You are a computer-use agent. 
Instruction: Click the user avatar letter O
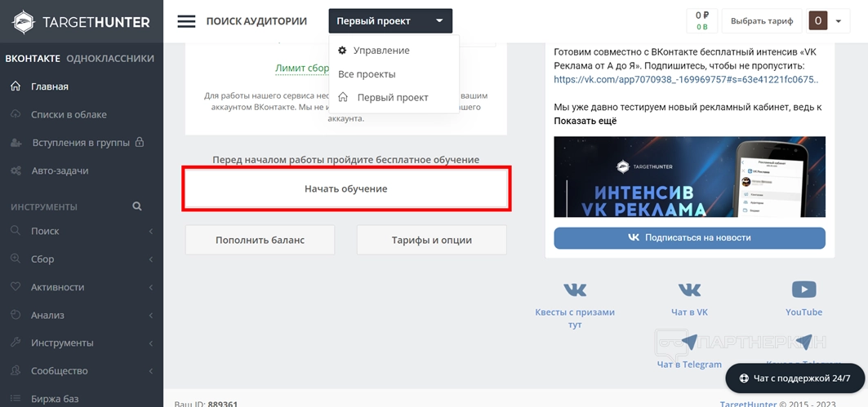(x=817, y=21)
